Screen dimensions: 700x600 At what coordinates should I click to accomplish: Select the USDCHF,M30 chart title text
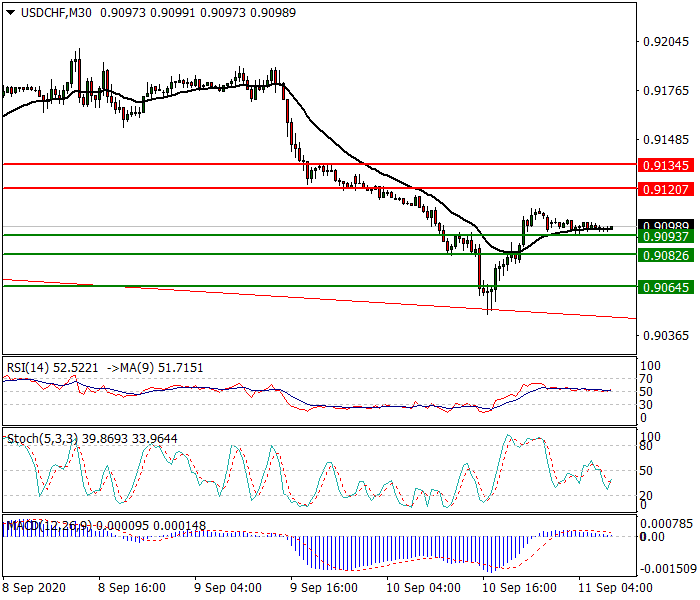[x=56, y=12]
